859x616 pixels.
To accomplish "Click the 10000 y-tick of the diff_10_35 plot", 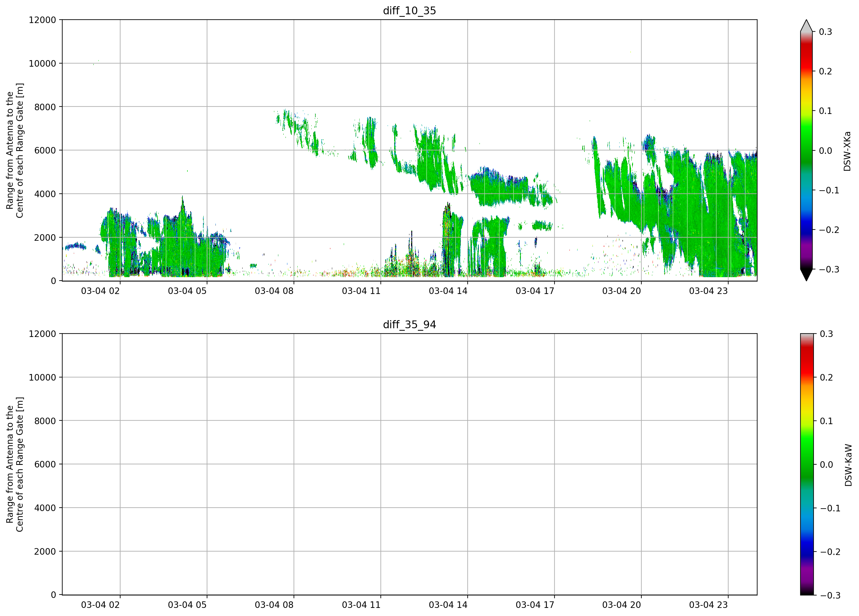I will coord(42,64).
